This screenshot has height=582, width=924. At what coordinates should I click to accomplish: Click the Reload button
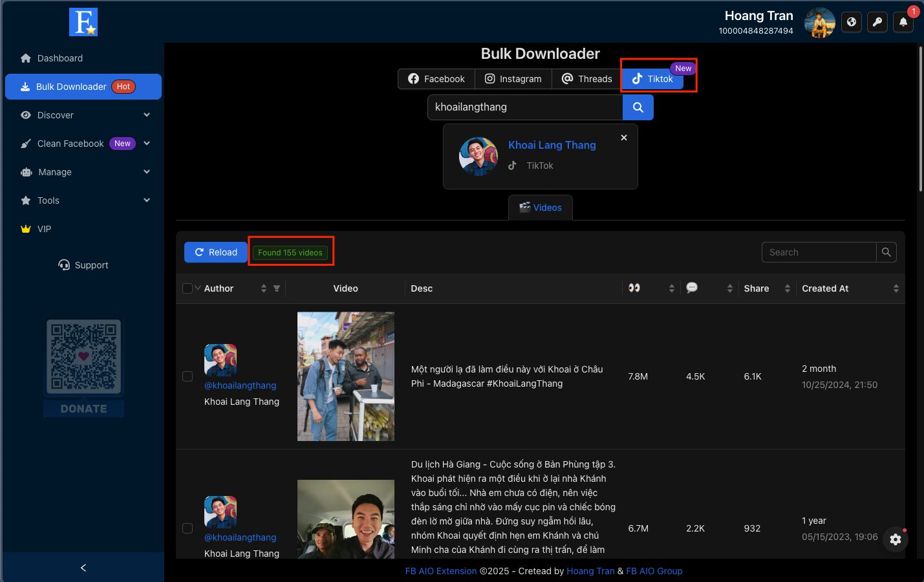point(216,252)
